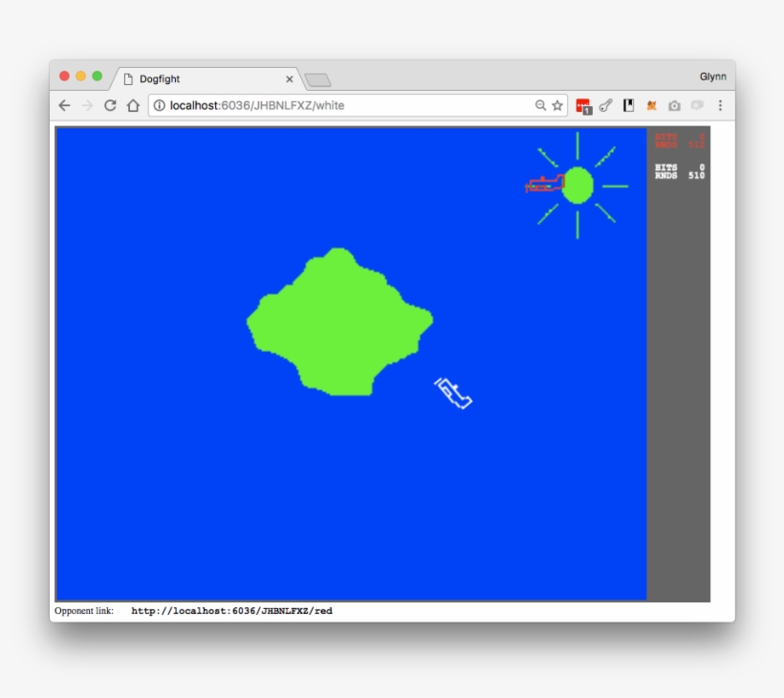Screen dimensions: 784x698
Task: View site information icon in address bar
Action: pyautogui.click(x=159, y=105)
